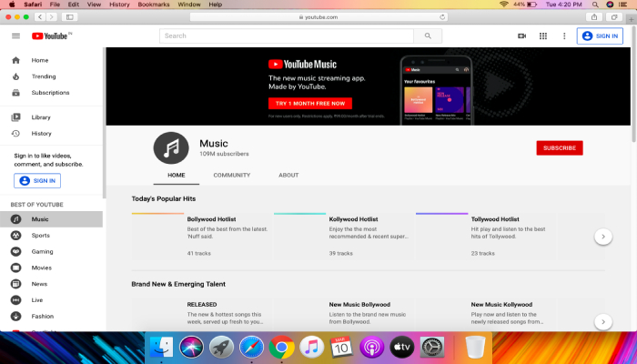The width and height of the screenshot is (637, 364).
Task: Click the Safari share icon
Action: [594, 16]
